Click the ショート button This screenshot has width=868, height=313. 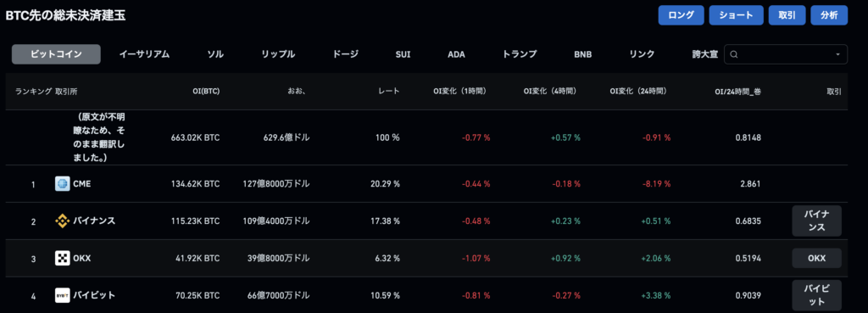tap(737, 15)
